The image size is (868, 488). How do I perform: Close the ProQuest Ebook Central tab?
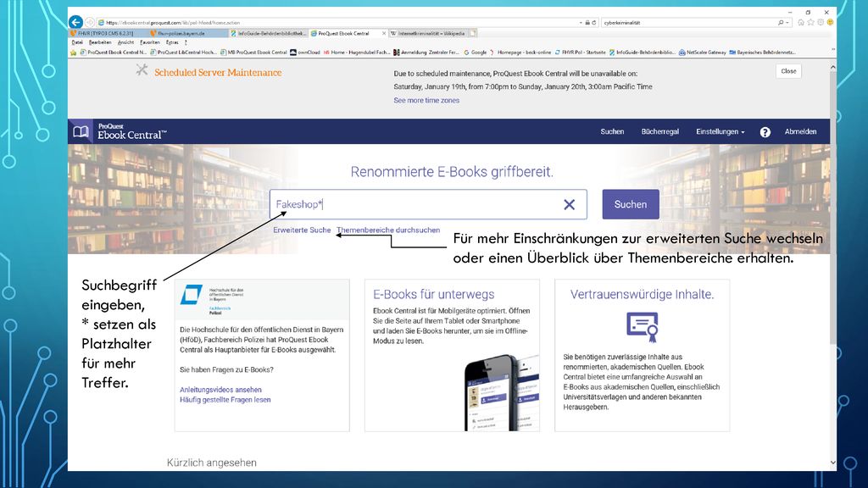384,33
